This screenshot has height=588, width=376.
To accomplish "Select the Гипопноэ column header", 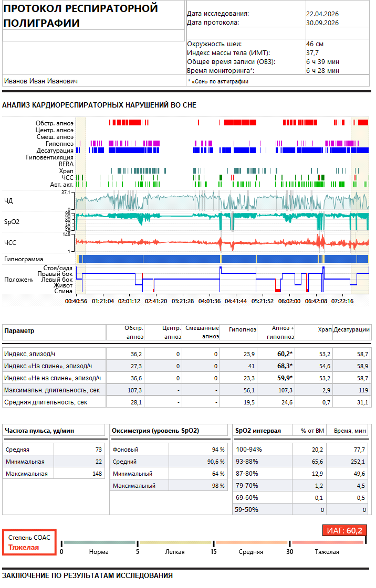I will click(243, 329).
